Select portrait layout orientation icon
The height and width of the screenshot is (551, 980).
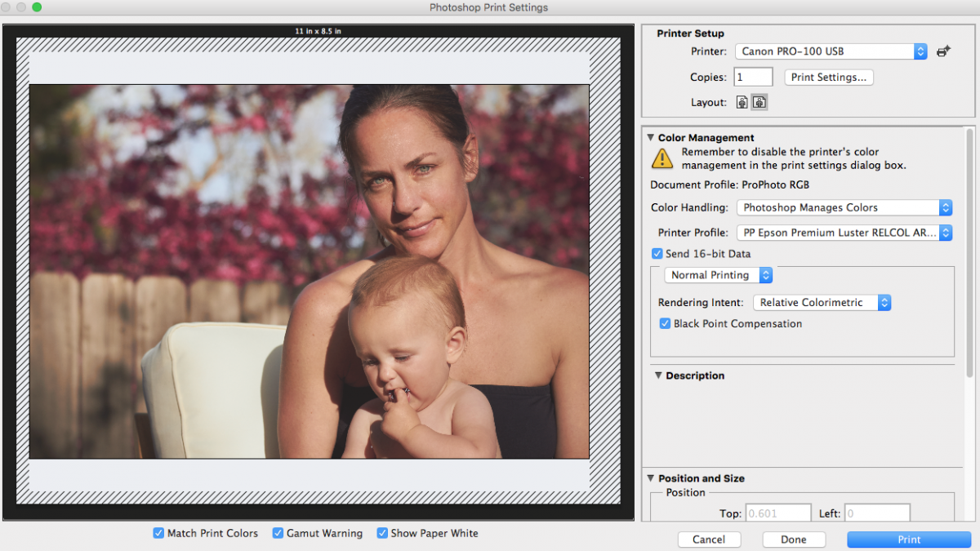(742, 103)
